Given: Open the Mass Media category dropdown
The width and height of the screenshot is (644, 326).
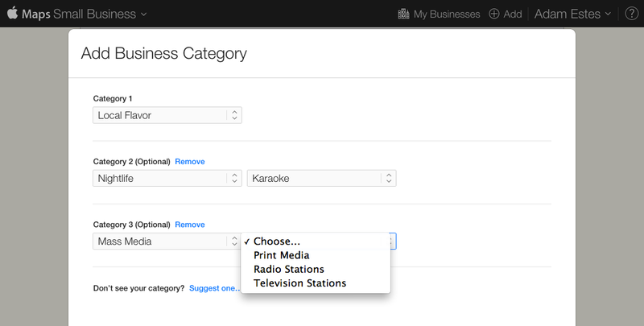Looking at the screenshot, I should coord(167,241).
